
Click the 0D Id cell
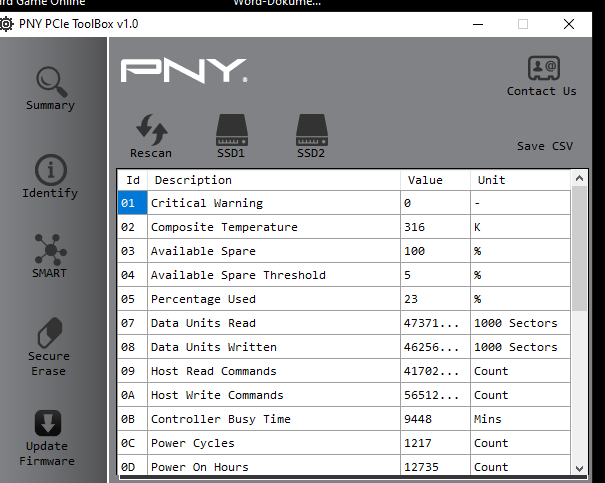coord(132,465)
